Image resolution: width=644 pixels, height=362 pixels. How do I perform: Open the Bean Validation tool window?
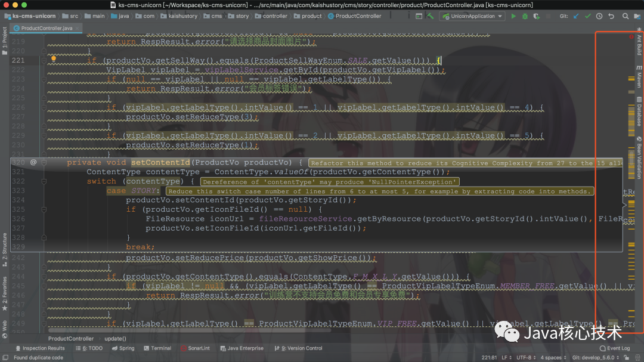click(639, 158)
